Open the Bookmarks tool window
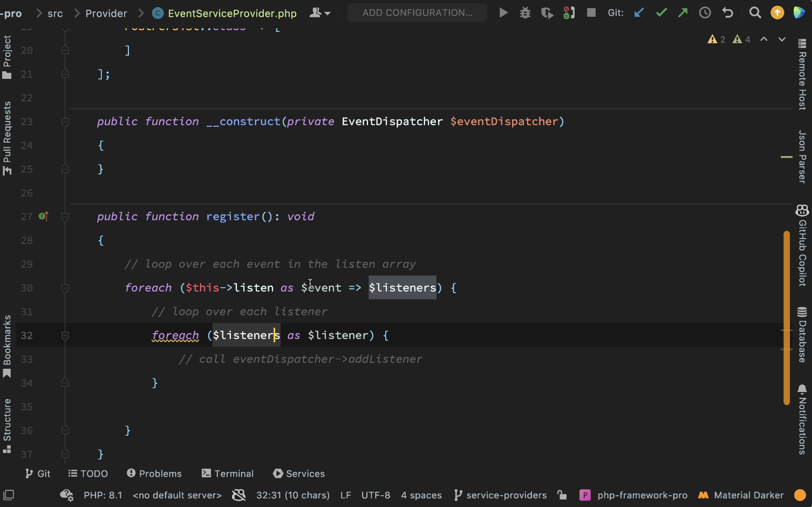The height and width of the screenshot is (507, 812). (7, 346)
